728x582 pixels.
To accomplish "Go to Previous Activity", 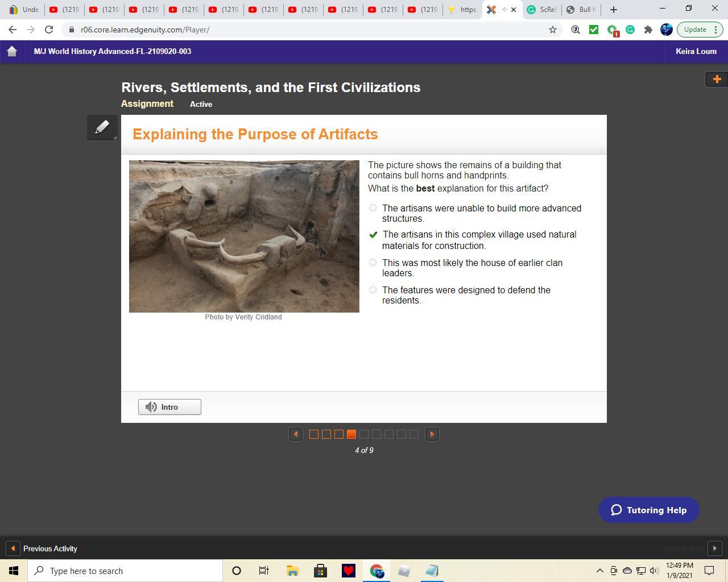I will [43, 548].
